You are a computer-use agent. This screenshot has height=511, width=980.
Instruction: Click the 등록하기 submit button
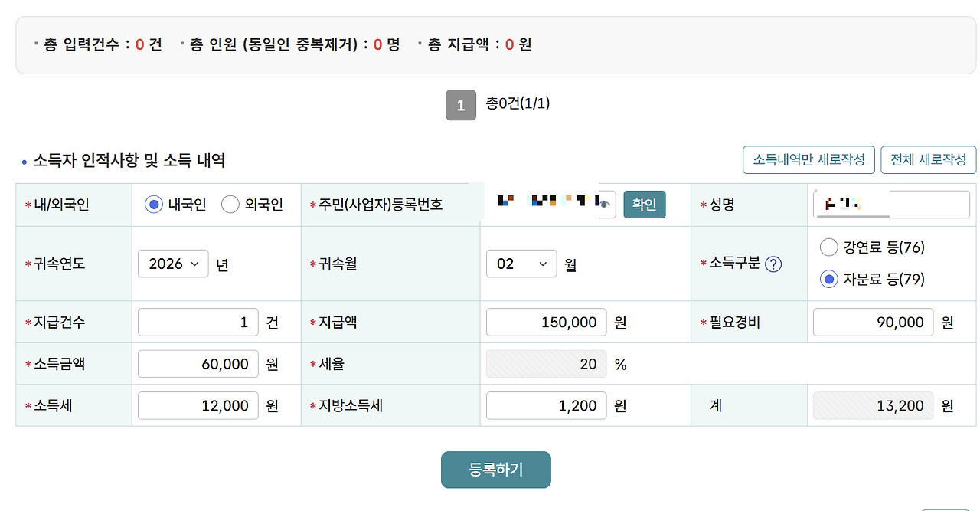click(x=495, y=470)
